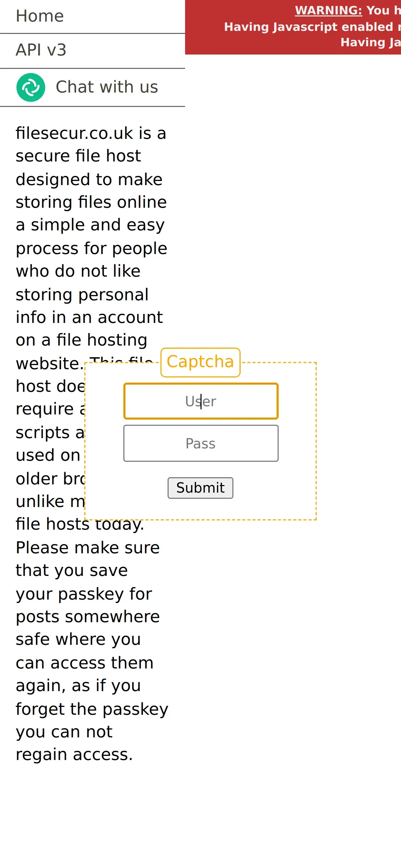This screenshot has height=868, width=401.
Task: Click the Captcha legend label
Action: point(200,362)
